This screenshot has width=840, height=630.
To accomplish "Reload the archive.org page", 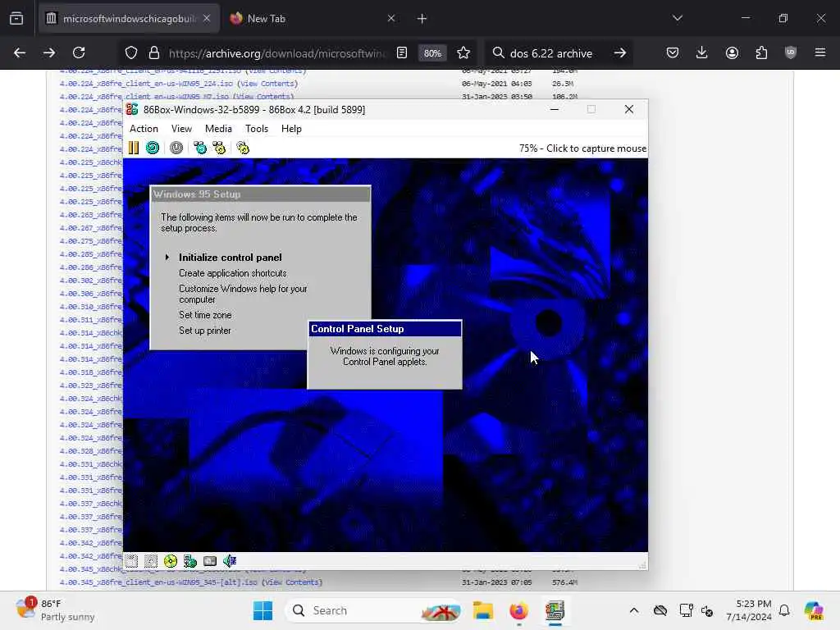I will [x=79, y=52].
